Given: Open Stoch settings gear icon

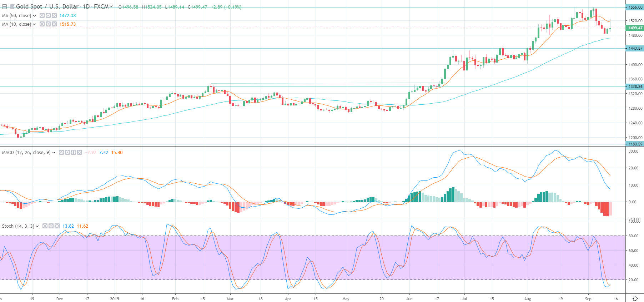Looking at the screenshot, I should [x=51, y=226].
